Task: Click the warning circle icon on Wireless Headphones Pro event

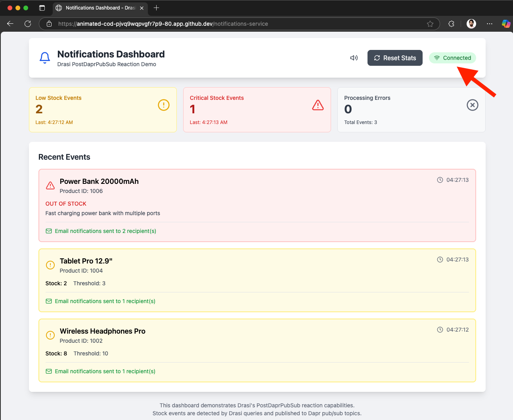Action: click(x=50, y=335)
